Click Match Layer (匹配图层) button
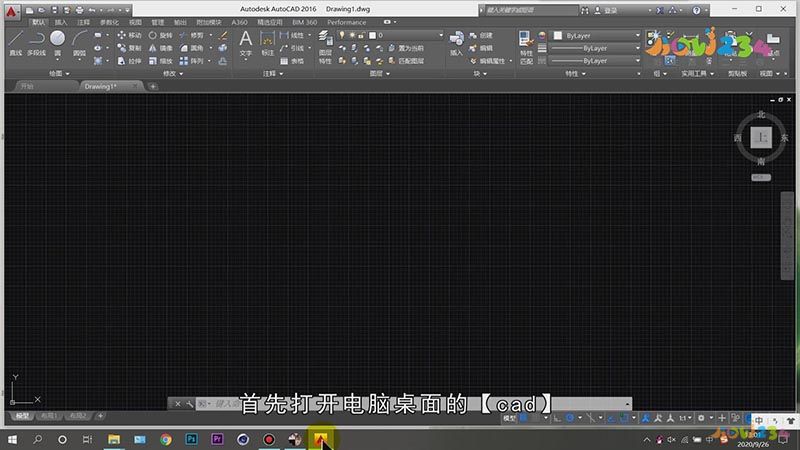 pos(405,61)
